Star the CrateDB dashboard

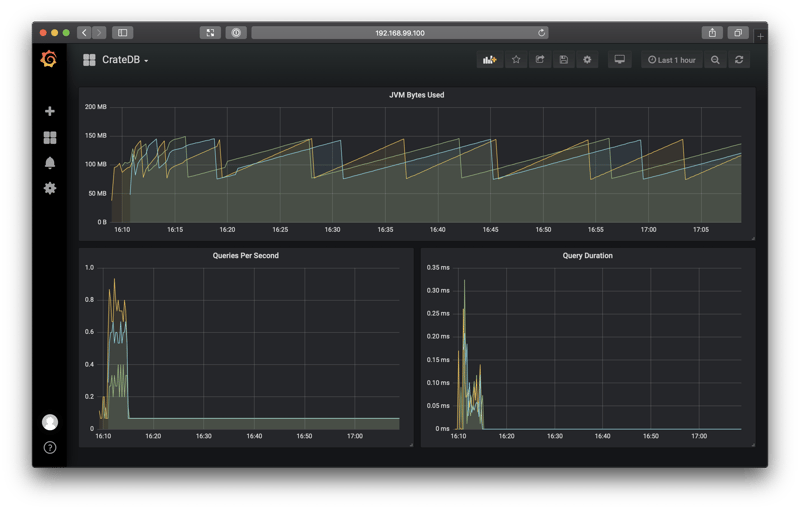tap(516, 60)
